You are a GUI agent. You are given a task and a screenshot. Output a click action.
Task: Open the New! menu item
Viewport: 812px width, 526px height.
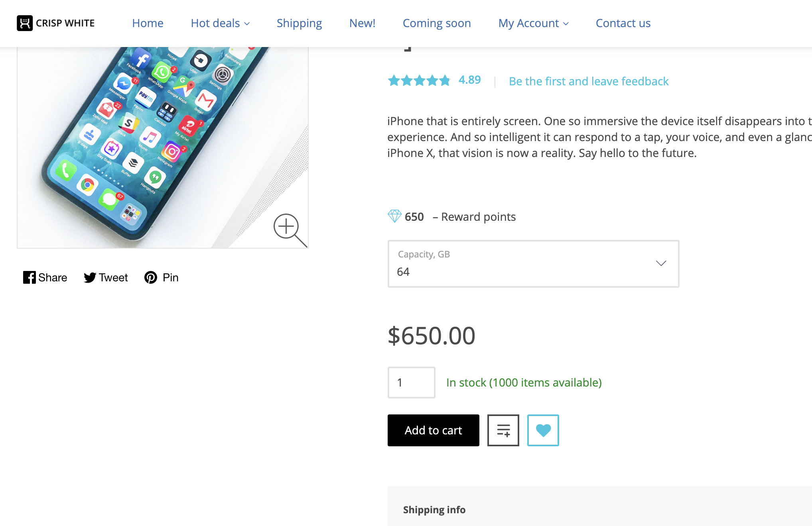pyautogui.click(x=362, y=23)
